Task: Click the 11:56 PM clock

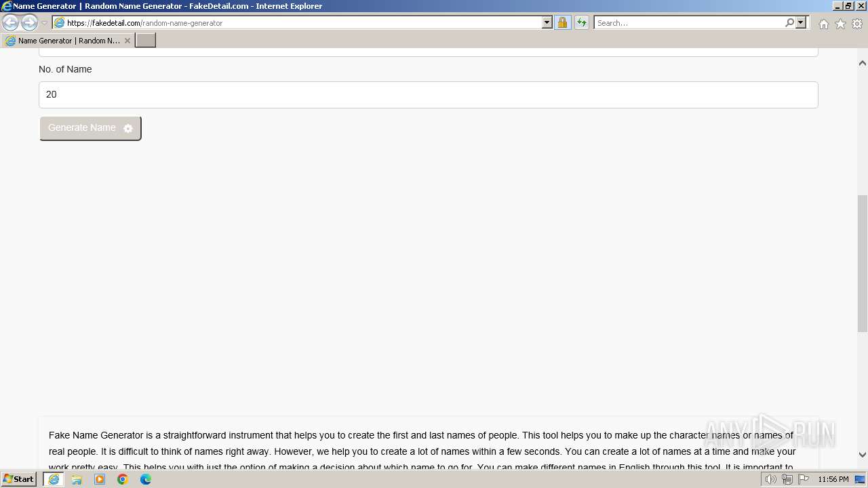Action: [x=833, y=479]
